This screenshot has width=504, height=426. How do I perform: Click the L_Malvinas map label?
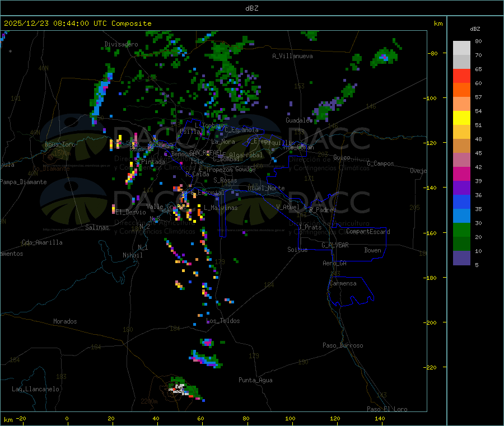tap(221, 208)
